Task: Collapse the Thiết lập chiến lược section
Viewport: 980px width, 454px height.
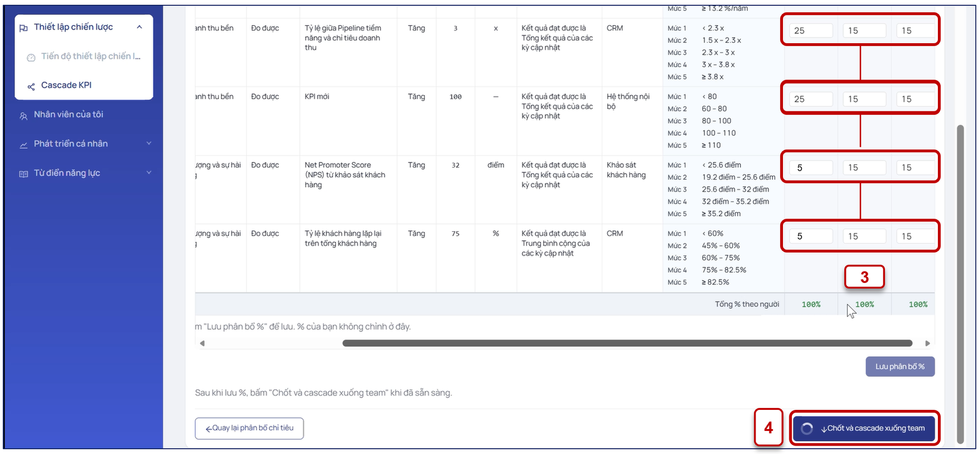Action: point(140,27)
